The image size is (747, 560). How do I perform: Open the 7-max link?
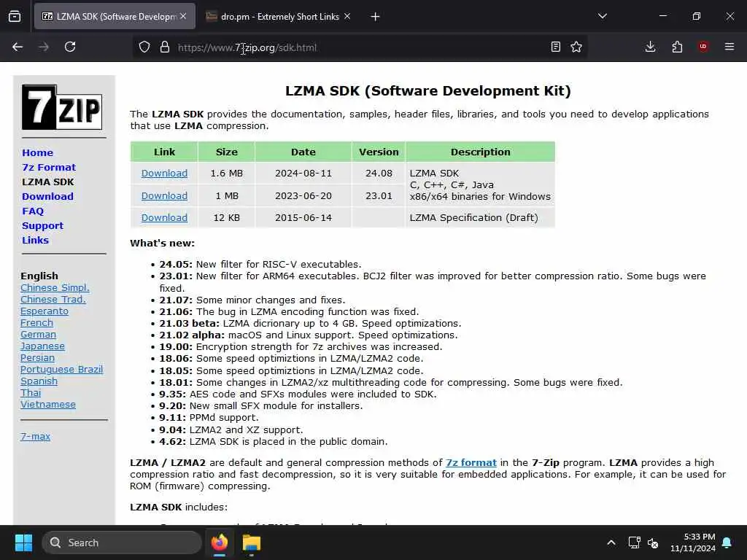click(35, 437)
